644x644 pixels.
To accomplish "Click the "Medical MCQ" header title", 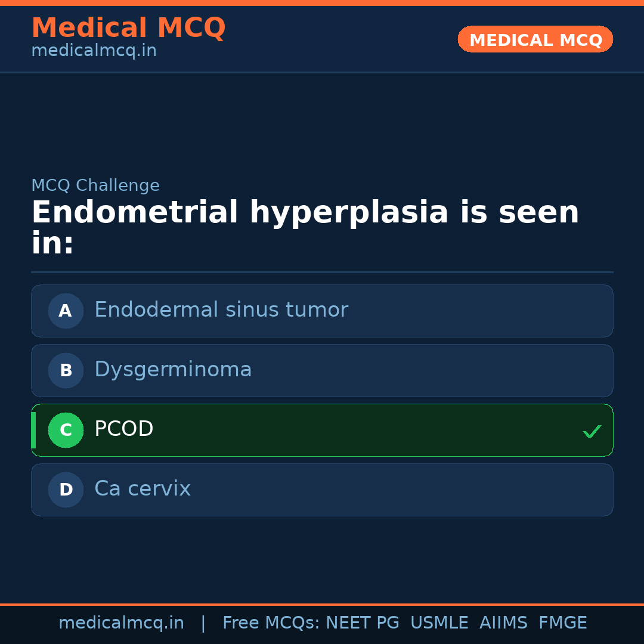I will [x=128, y=28].
